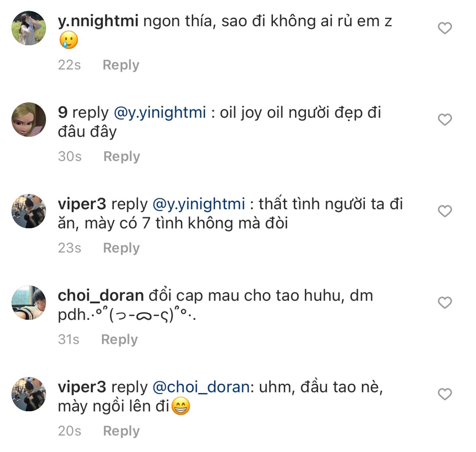The width and height of the screenshot is (476, 452).
Task: Reply to viper3's 20s-old comment
Action: pyautogui.click(x=121, y=431)
